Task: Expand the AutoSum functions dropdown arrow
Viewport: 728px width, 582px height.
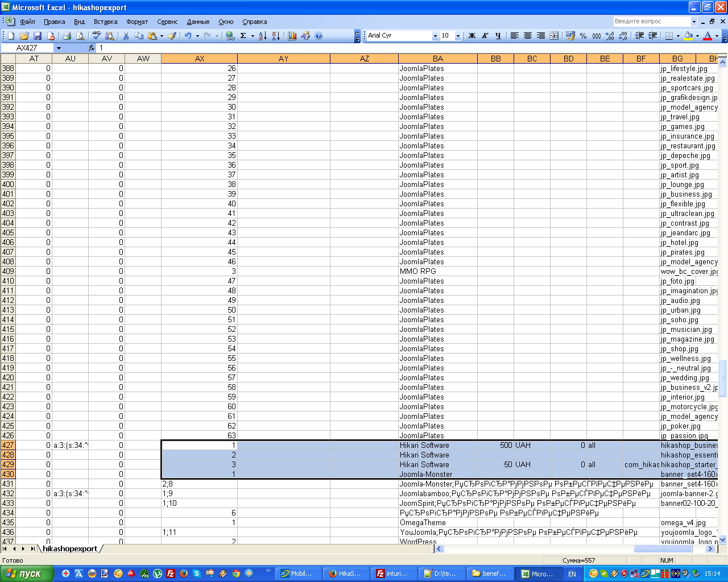Action: click(253, 36)
